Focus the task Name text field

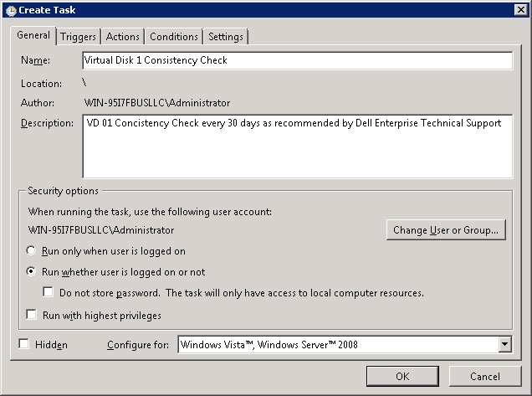[297, 60]
